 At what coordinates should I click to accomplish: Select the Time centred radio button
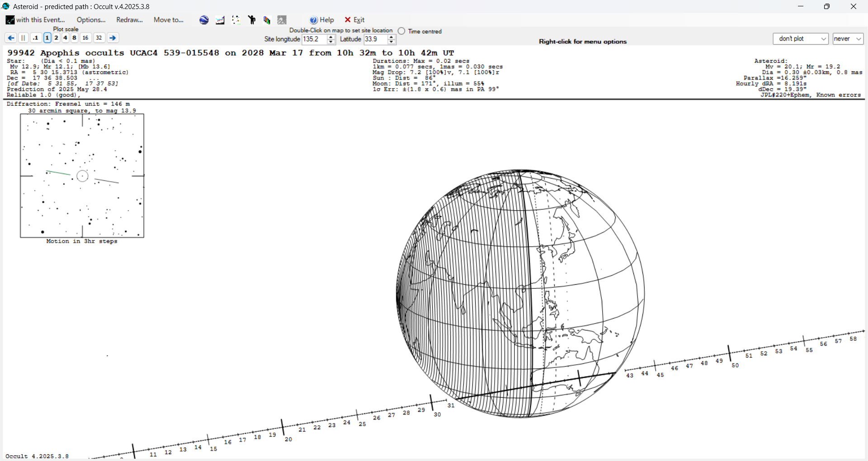tap(401, 31)
